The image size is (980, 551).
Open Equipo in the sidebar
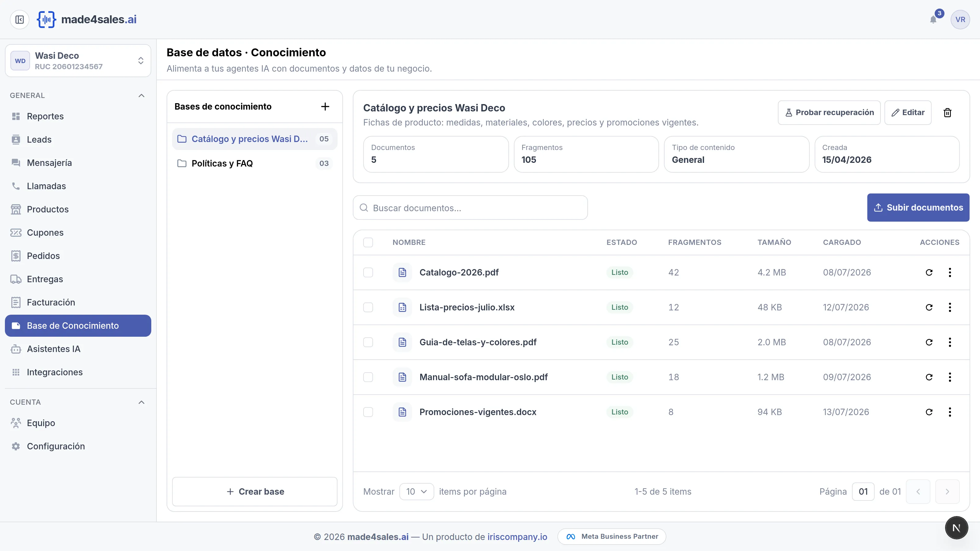coord(78,423)
